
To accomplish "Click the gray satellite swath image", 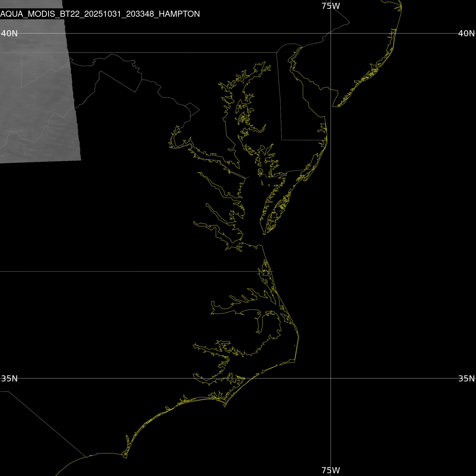I will coord(37,99).
